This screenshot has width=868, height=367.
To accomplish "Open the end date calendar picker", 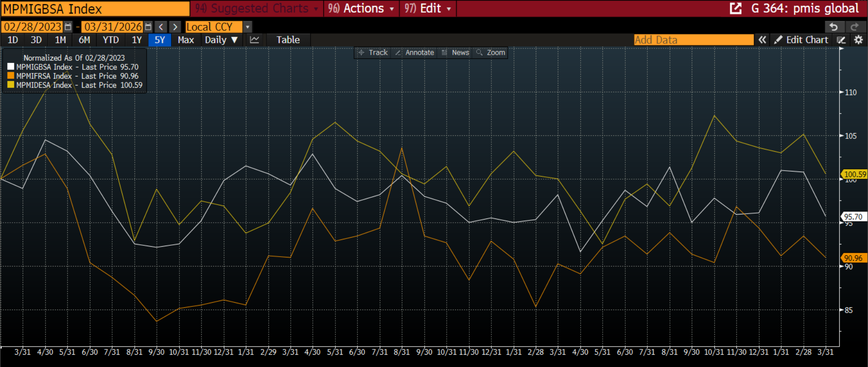I will pos(148,27).
